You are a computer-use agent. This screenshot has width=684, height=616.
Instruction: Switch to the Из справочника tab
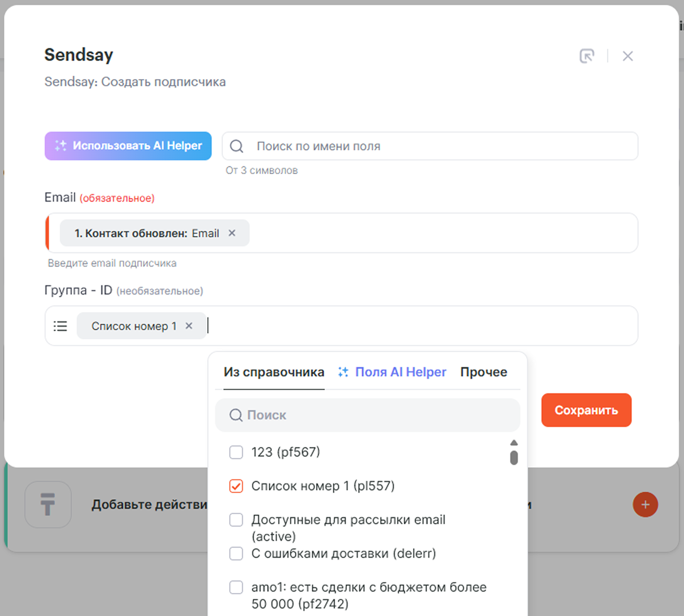(274, 372)
